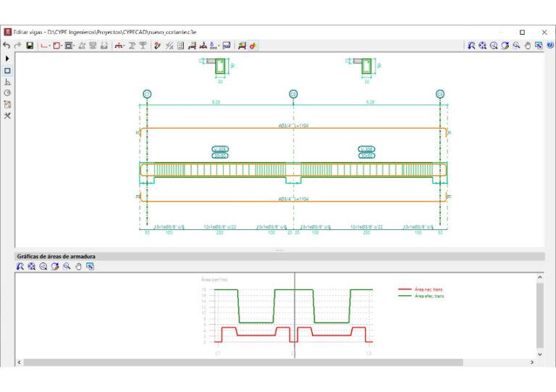Viewport: 556px width, 392px height.
Task: Click the graph panel vertical scrollbar thumb
Action: (539, 315)
